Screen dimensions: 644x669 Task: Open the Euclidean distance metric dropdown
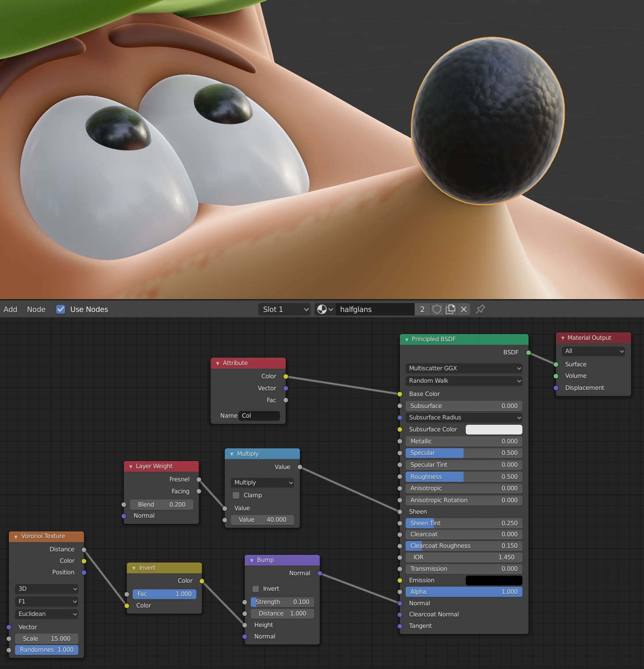[46, 614]
